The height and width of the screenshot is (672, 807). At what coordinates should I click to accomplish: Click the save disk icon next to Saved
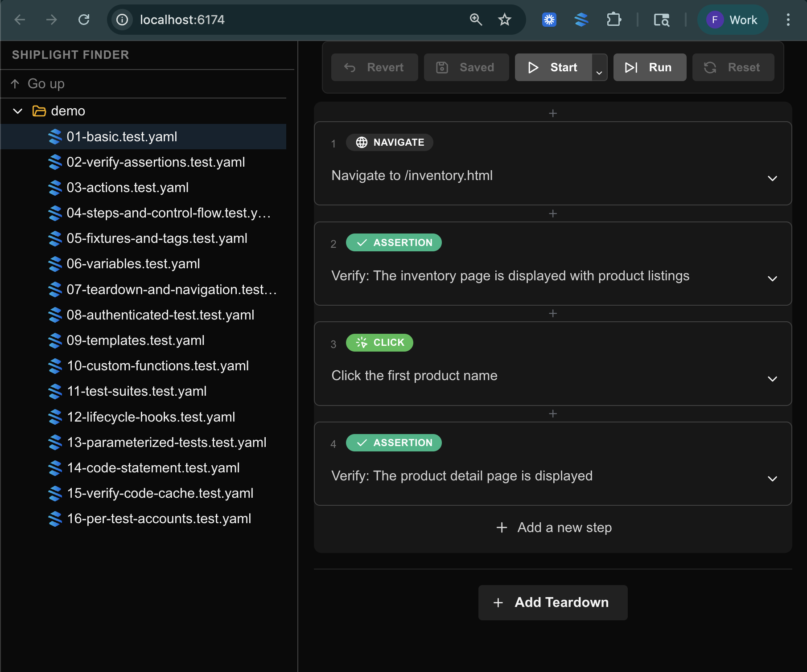442,67
